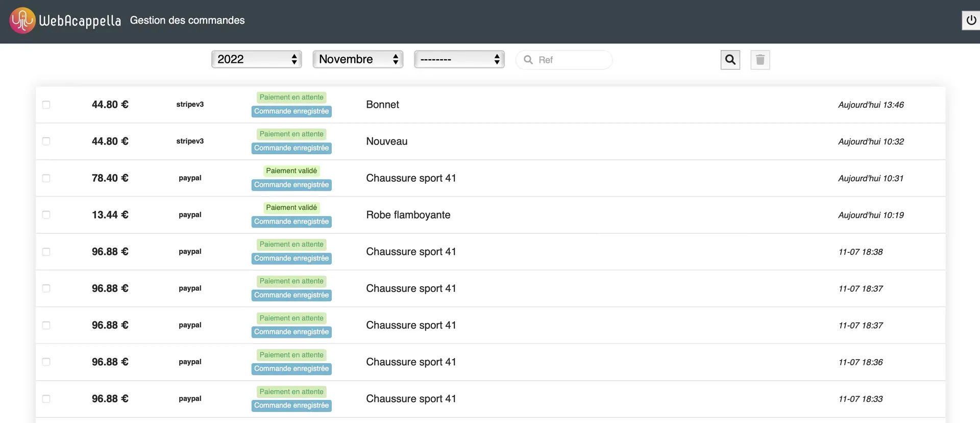Open the Novembre month dropdown
Viewport: 980px width, 423px height.
pyautogui.click(x=357, y=59)
